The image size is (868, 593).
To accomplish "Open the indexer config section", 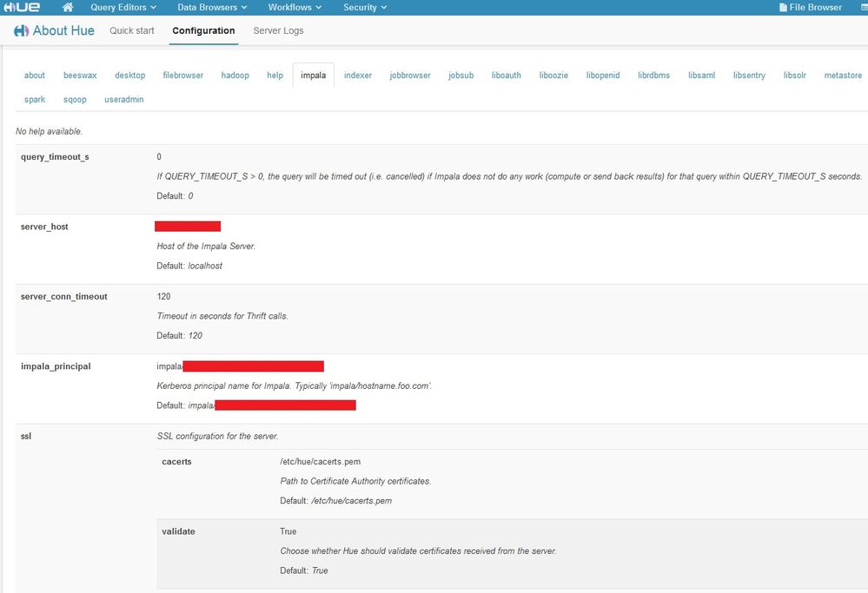I will (x=358, y=76).
